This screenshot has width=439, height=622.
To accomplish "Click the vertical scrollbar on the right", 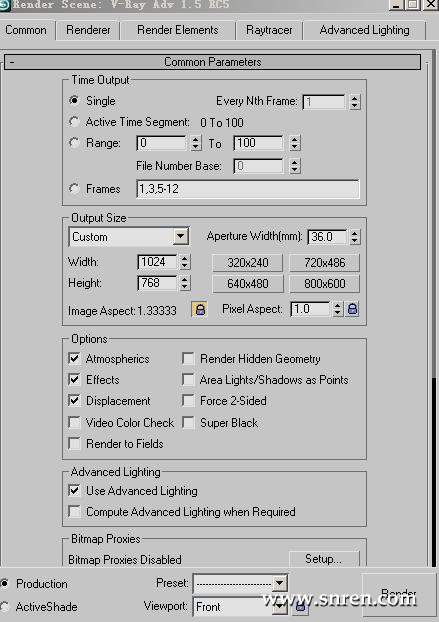I will click(x=433, y=472).
